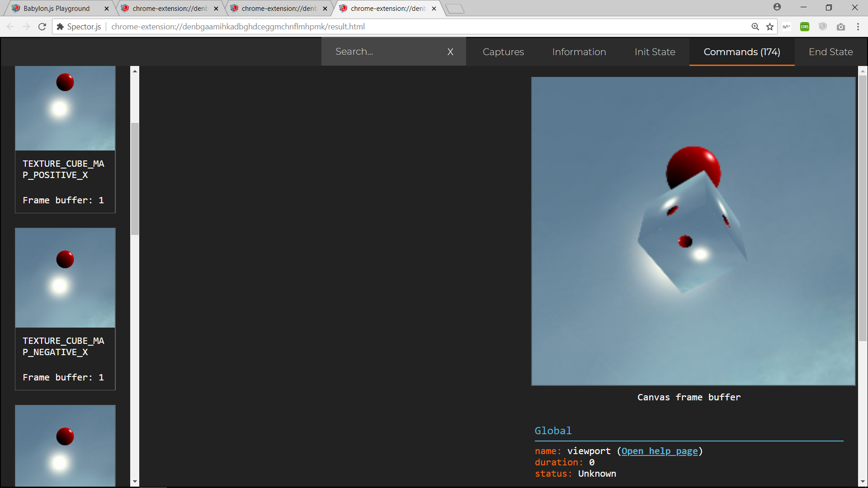
Task: Click the Global section heading
Action: pos(553,431)
